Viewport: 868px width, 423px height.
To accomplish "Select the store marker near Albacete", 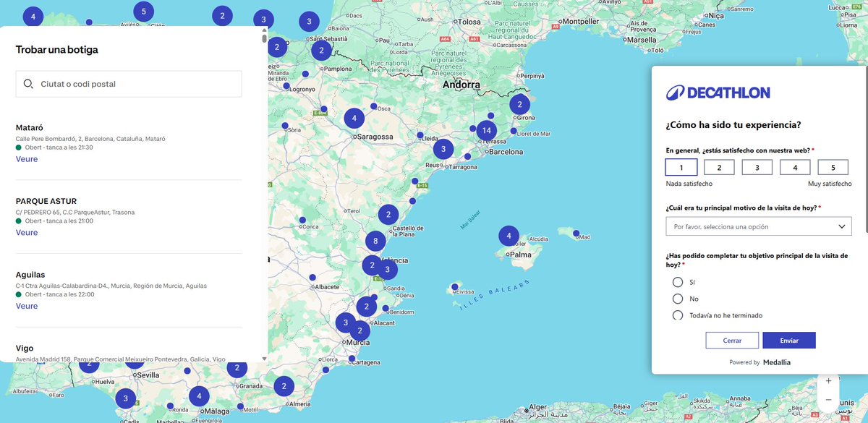I will (312, 278).
